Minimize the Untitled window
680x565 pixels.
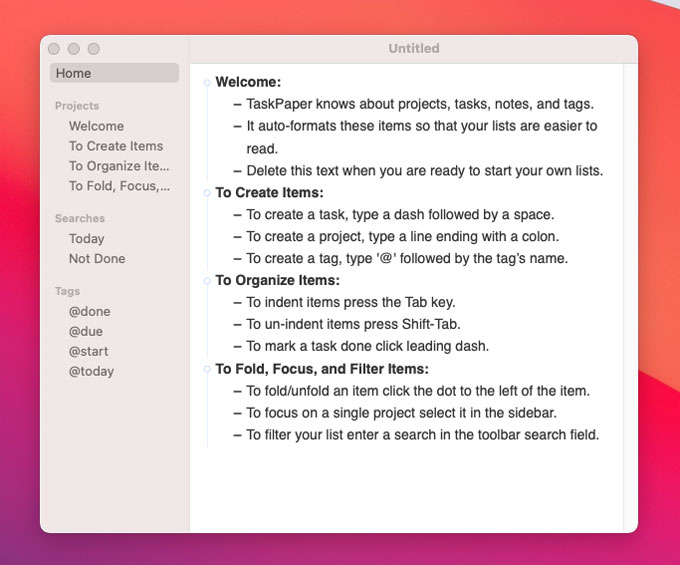74,49
